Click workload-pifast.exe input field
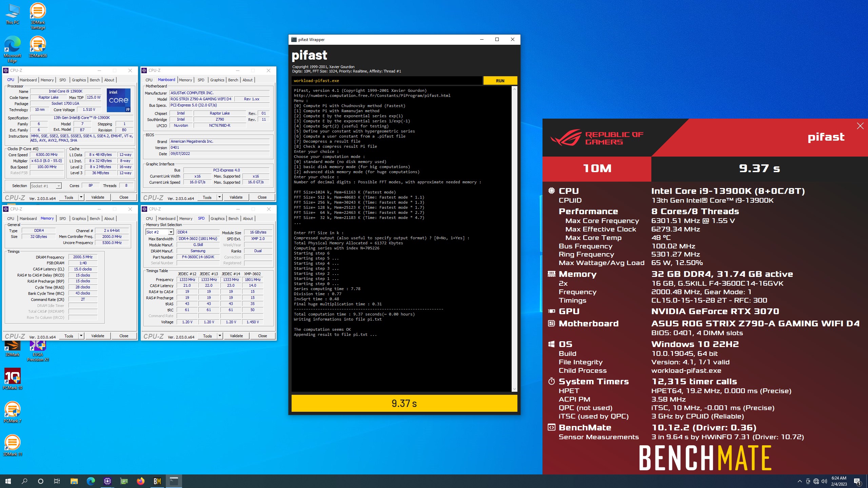Screen dimensions: 868x488 [387, 81]
